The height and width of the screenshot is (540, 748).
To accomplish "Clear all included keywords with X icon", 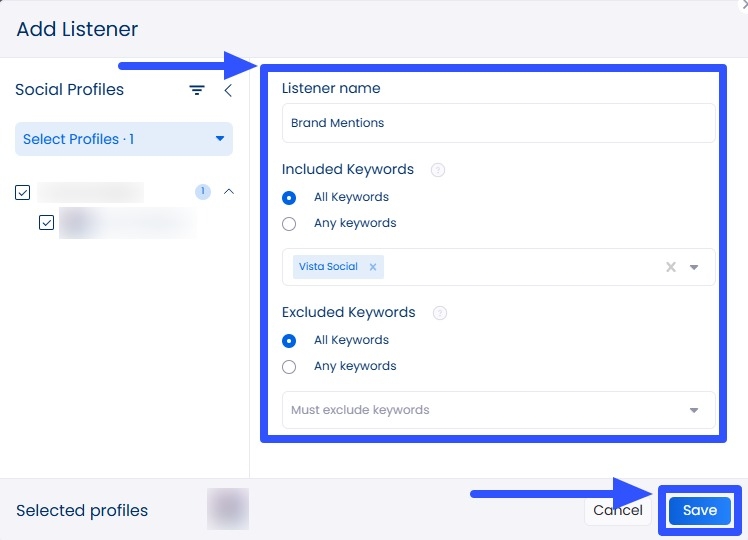I will [x=671, y=267].
